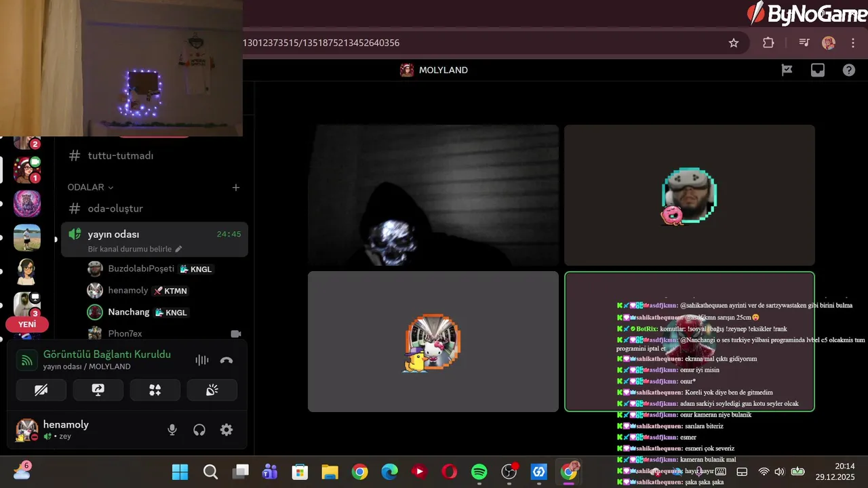This screenshot has width=868, height=488.
Task: Open the flag icon in Discord header
Action: (x=787, y=70)
